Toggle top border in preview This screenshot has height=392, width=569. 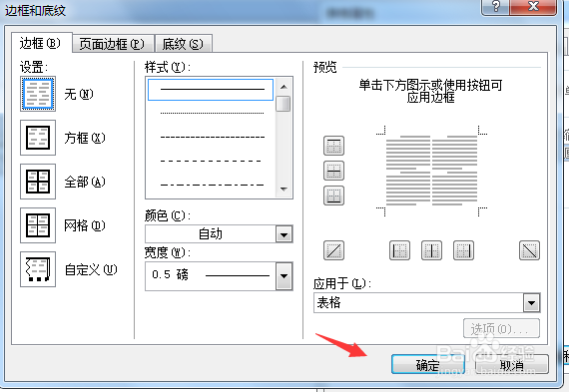[x=333, y=146]
